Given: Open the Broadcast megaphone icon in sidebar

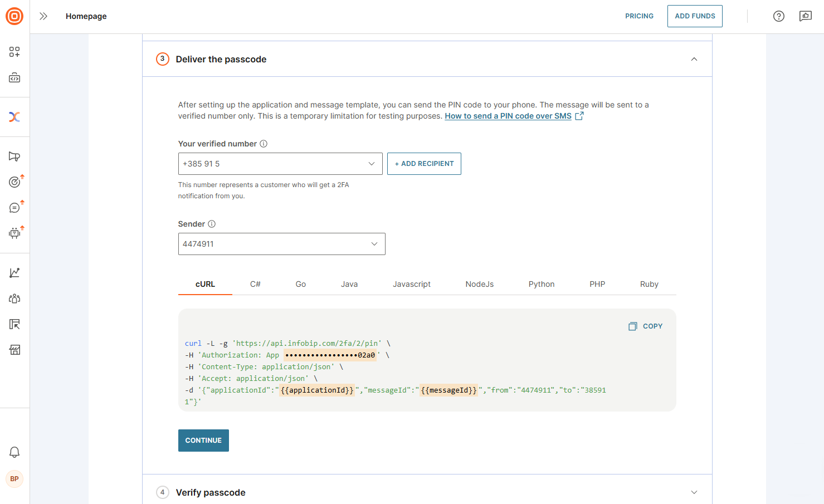Looking at the screenshot, I should [x=14, y=156].
